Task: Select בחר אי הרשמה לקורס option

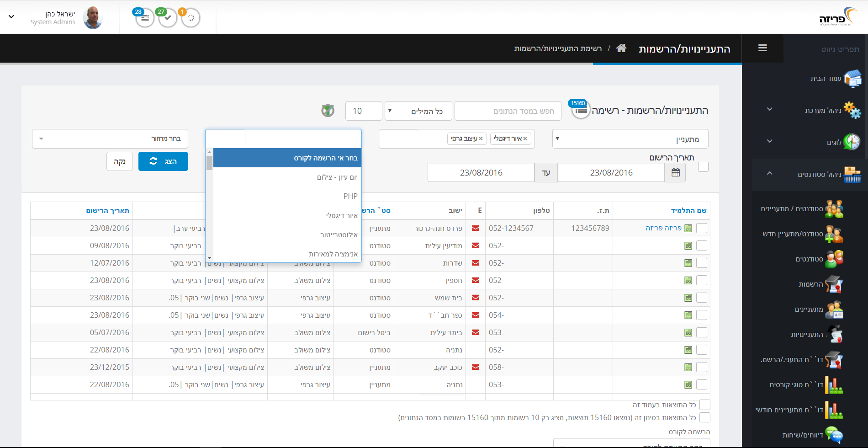Action: pyautogui.click(x=287, y=158)
